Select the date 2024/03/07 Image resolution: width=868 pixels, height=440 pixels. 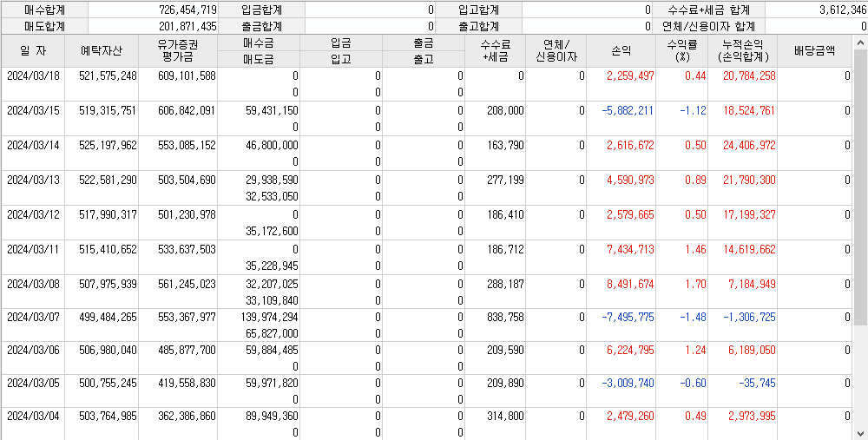[x=33, y=317]
